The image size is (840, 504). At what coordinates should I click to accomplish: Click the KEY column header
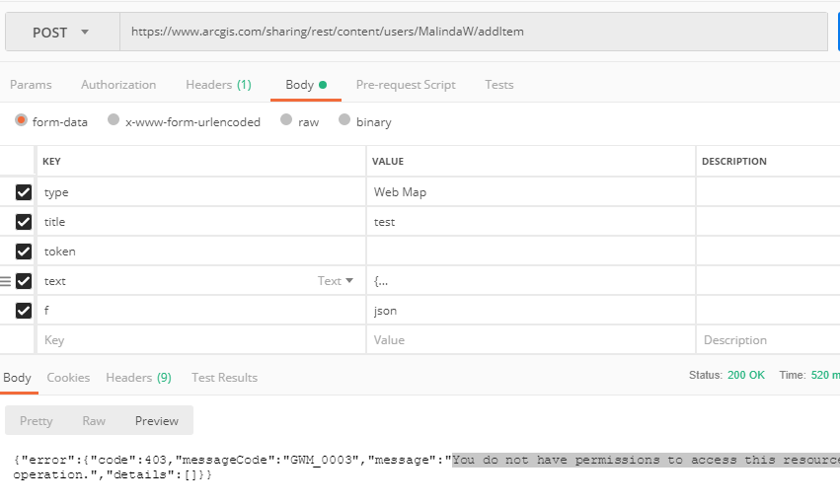(51, 161)
